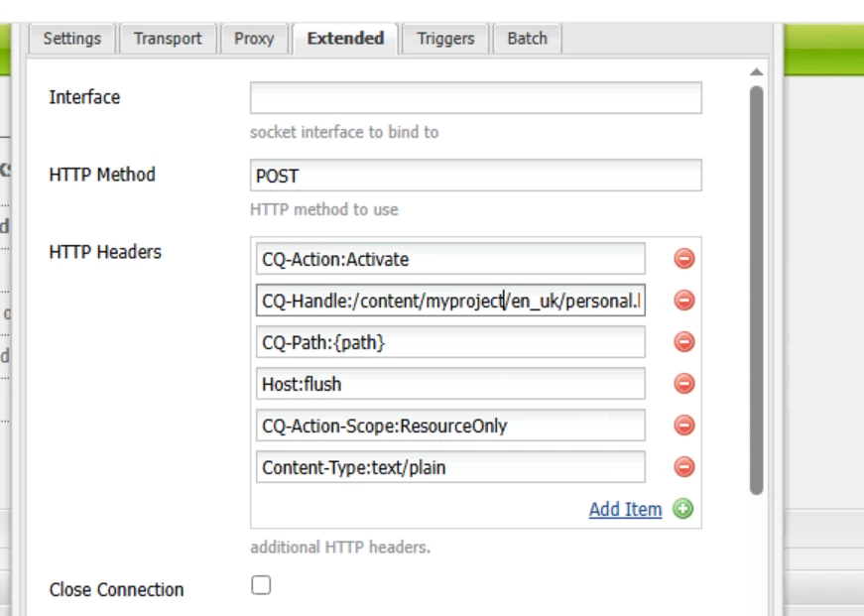Click the green plus add icon
864x616 pixels.
click(682, 509)
